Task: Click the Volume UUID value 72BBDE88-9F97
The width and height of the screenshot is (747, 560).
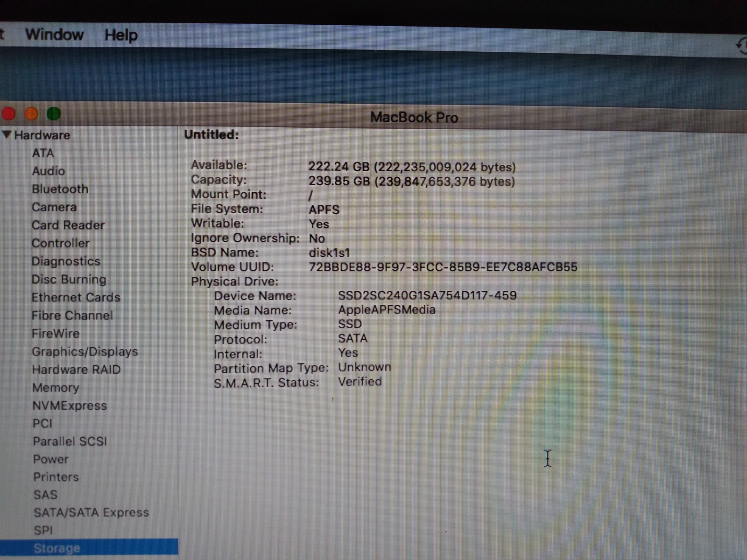Action: (x=443, y=267)
